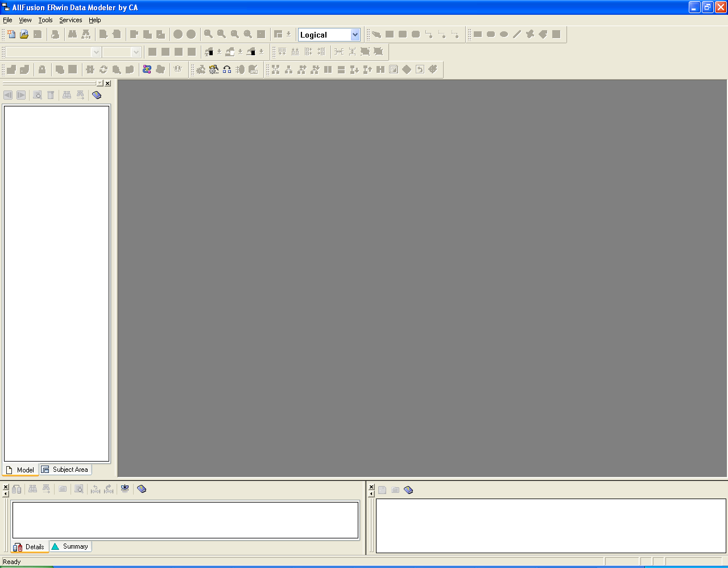Click the Open model folder icon

coord(24,35)
